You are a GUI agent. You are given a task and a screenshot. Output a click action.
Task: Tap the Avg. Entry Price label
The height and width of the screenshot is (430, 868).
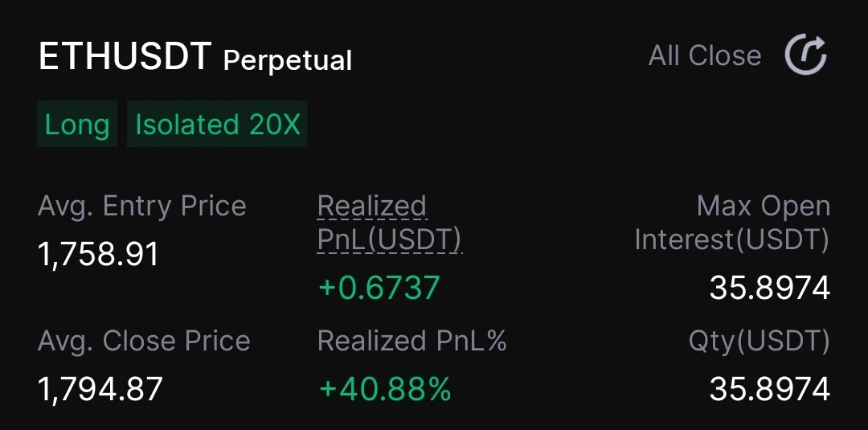142,207
